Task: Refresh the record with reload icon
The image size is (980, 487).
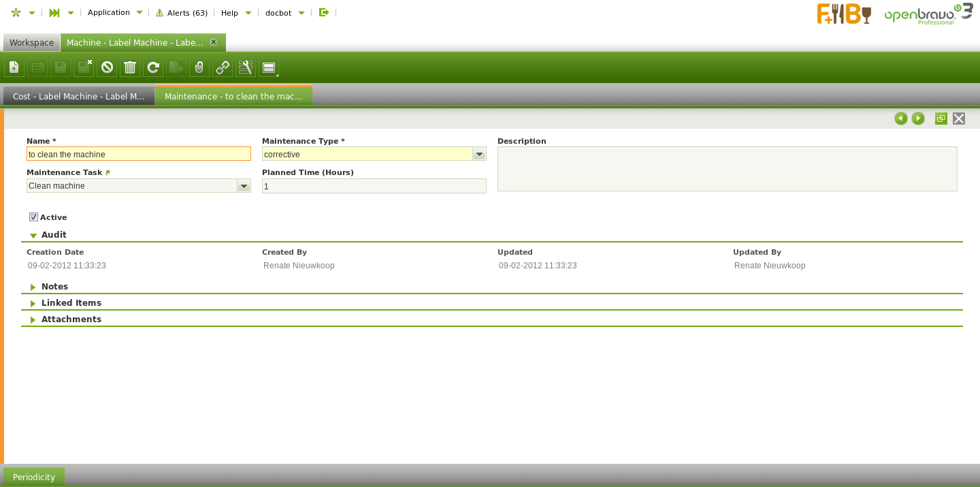Action: click(x=153, y=67)
